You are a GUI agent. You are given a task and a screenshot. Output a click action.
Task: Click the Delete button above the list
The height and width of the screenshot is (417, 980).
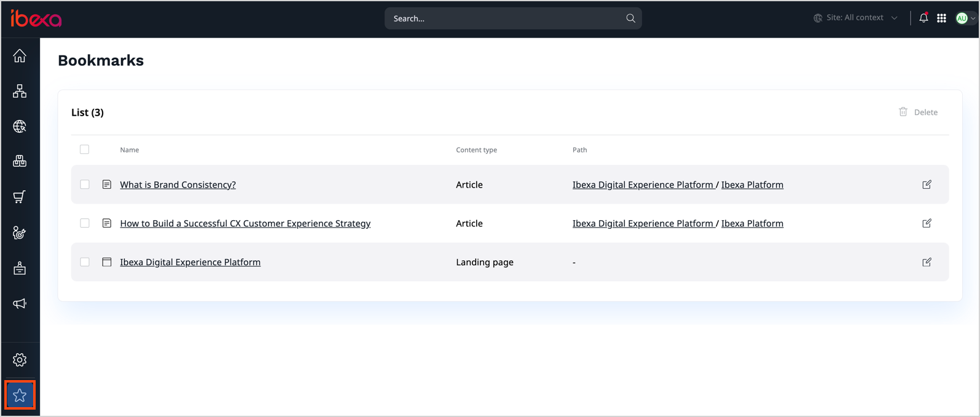919,112
